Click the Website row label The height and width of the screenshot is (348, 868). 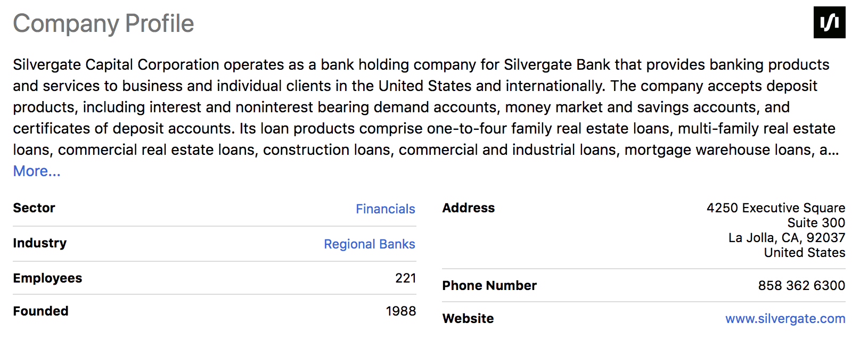pos(468,319)
